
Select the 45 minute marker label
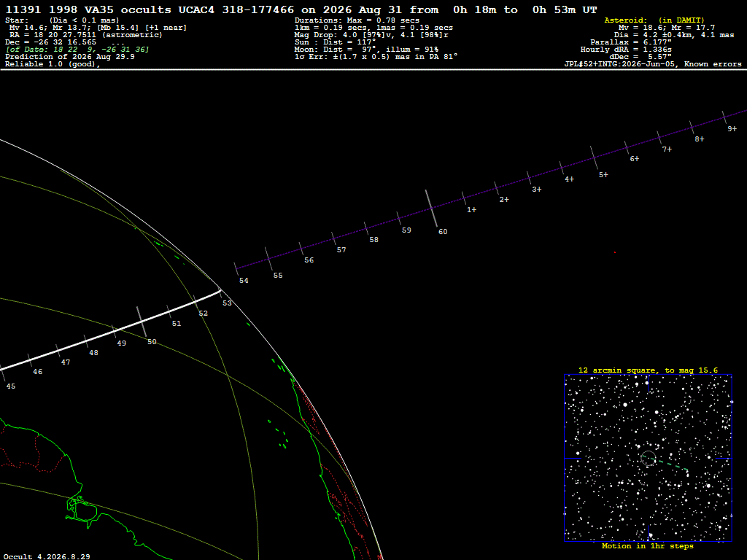[10, 386]
